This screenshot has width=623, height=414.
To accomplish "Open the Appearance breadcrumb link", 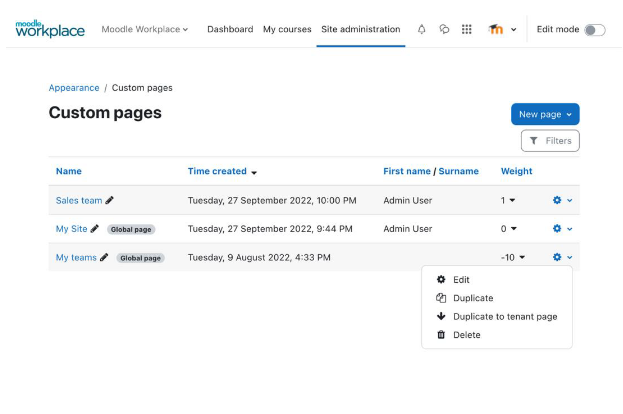I will coord(74,88).
